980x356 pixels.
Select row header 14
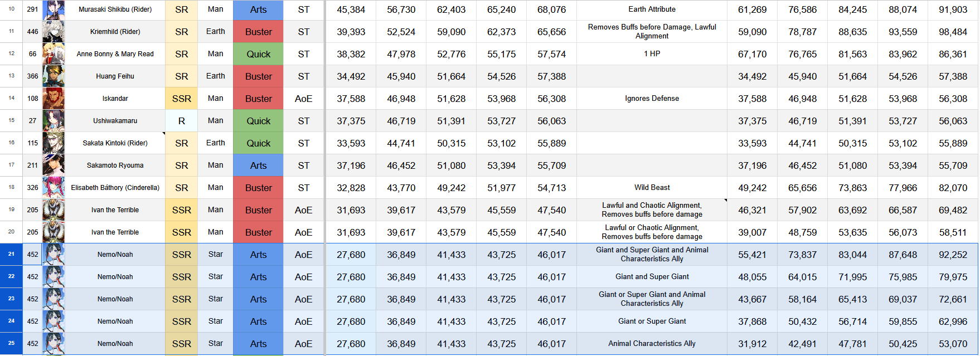click(11, 99)
